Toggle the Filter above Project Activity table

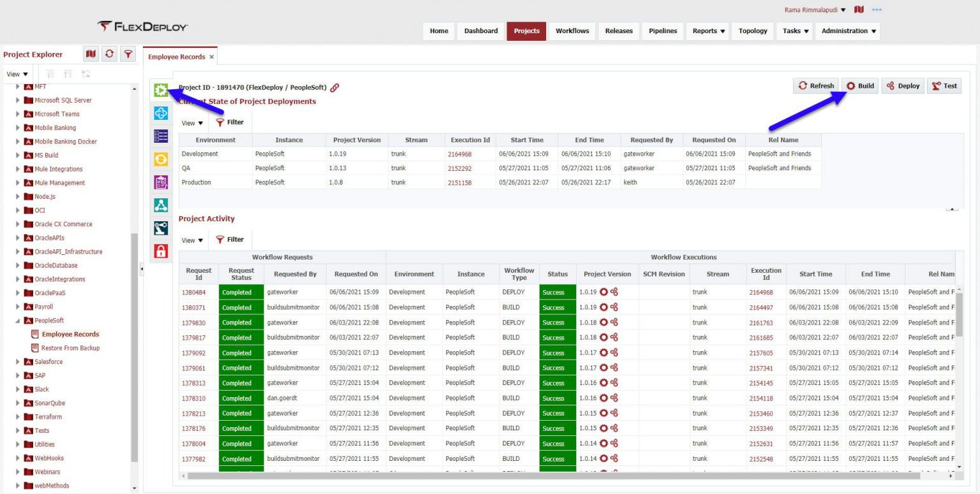point(230,240)
